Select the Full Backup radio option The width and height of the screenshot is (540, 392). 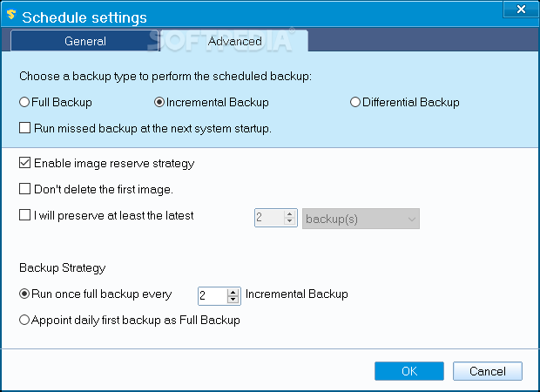coord(24,102)
